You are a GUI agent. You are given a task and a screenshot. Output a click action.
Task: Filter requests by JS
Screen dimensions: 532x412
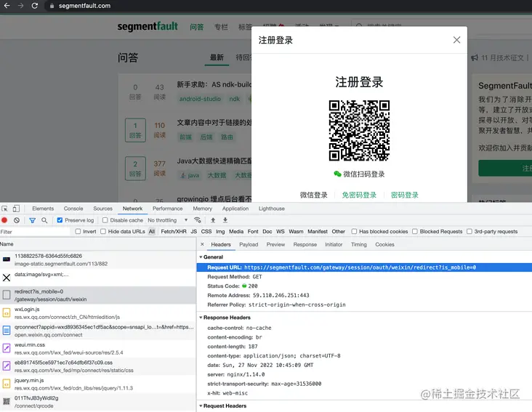tap(194, 231)
